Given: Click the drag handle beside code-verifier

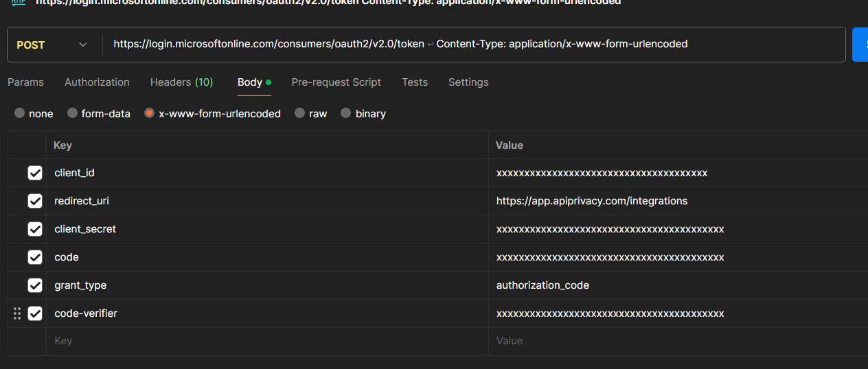Looking at the screenshot, I should 17,313.
